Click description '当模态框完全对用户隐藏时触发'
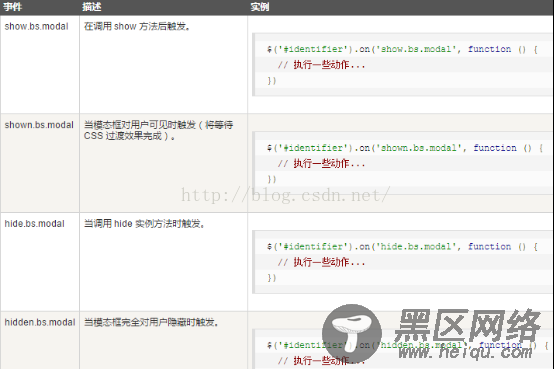The height and width of the screenshot is (369, 554). (151, 322)
